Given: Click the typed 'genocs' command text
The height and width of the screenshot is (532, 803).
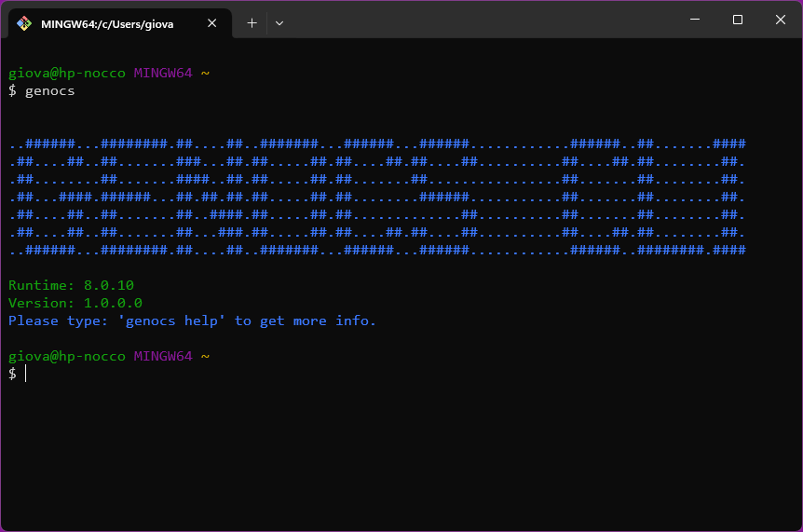Looking at the screenshot, I should [x=49, y=91].
